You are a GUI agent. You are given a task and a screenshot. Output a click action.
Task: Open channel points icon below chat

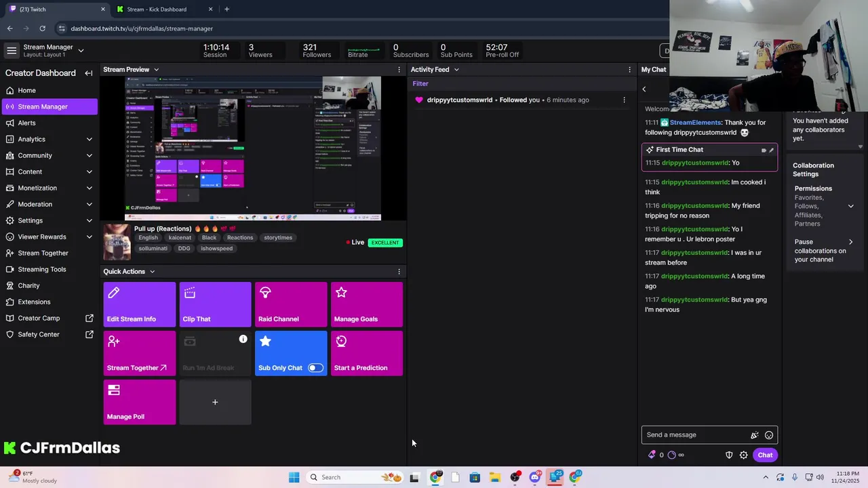coord(672,455)
